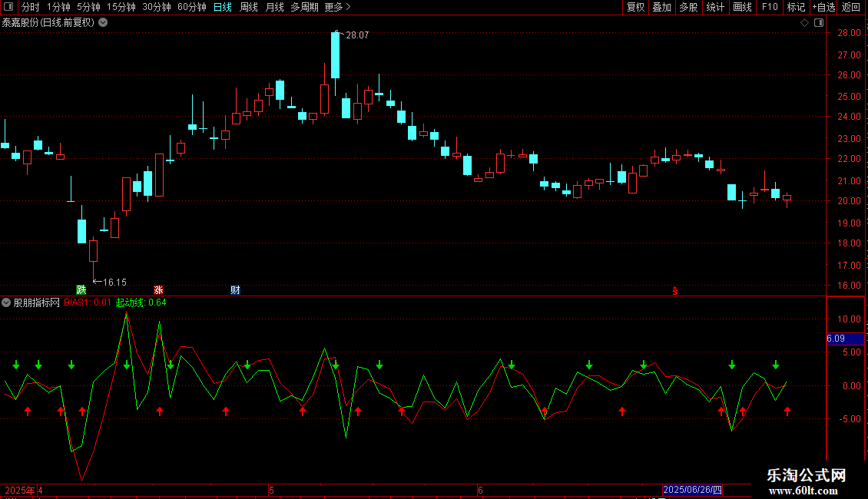Click the red S marker below June candles
Screen dimensions: 868x499
click(x=674, y=291)
